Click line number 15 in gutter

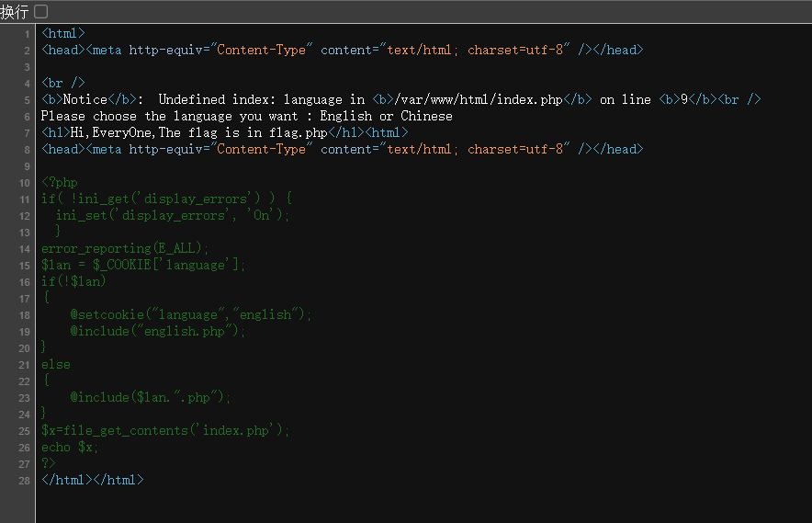[24, 266]
